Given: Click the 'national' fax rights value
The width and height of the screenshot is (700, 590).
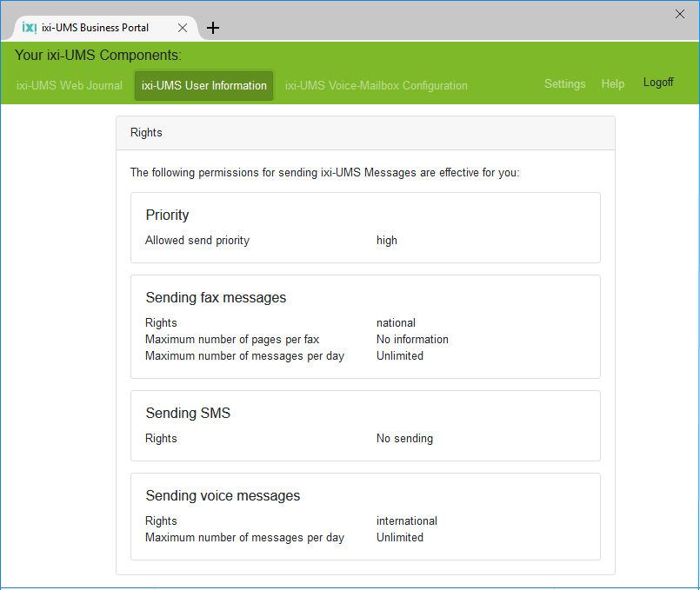Looking at the screenshot, I should (x=396, y=323).
